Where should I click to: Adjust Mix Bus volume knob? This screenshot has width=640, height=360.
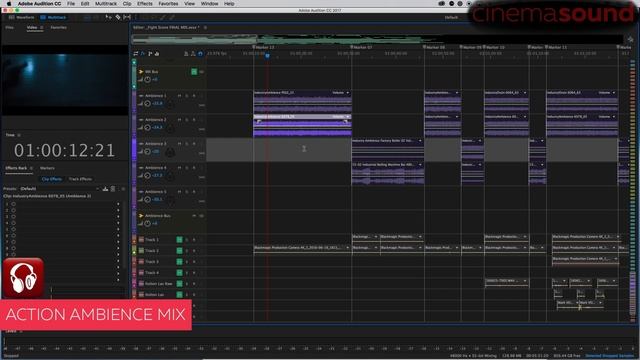147,80
